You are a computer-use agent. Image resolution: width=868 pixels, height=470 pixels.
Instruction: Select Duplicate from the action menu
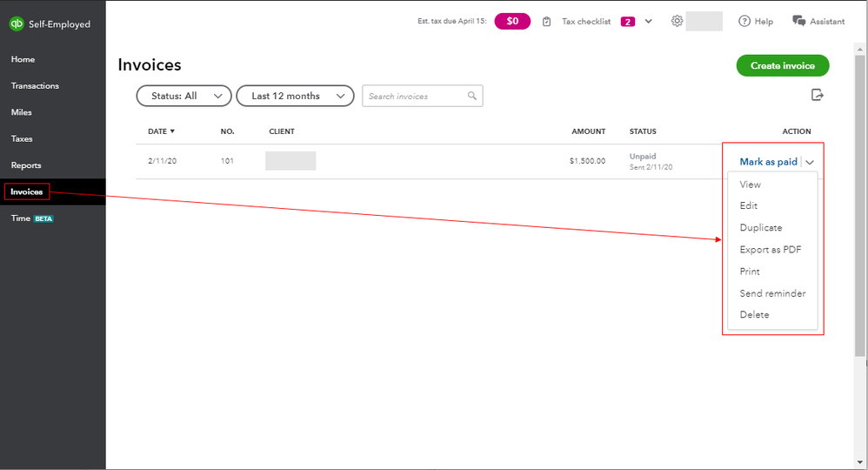[x=761, y=228]
